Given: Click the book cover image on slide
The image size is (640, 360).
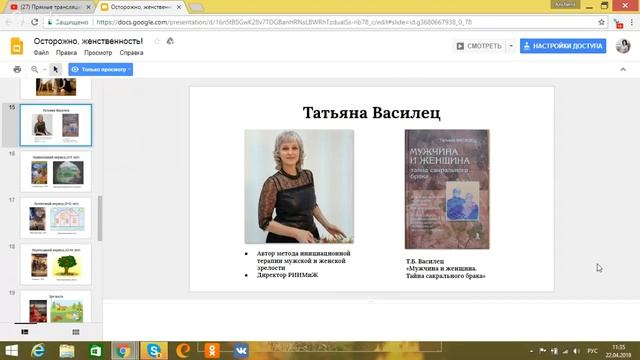Looking at the screenshot, I should pos(447,189).
